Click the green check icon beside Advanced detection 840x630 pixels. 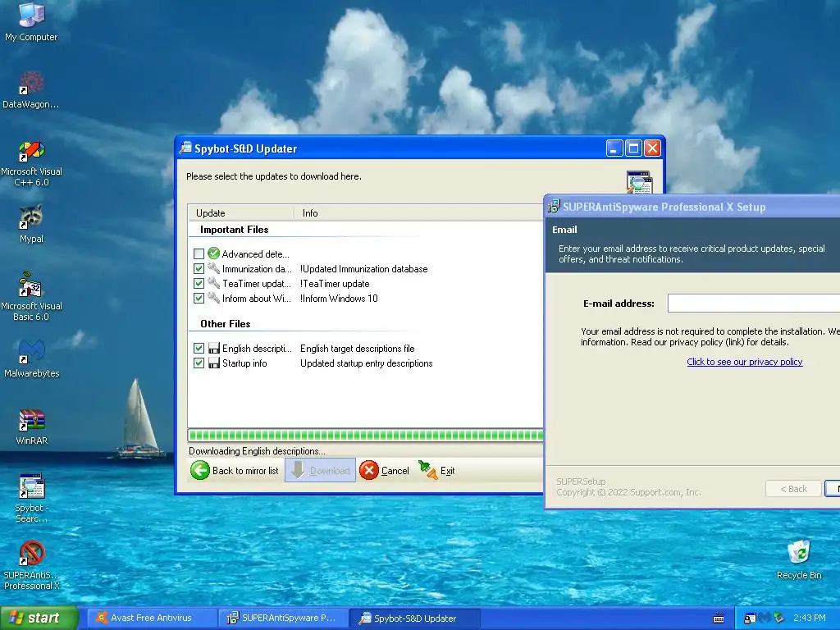pos(214,253)
